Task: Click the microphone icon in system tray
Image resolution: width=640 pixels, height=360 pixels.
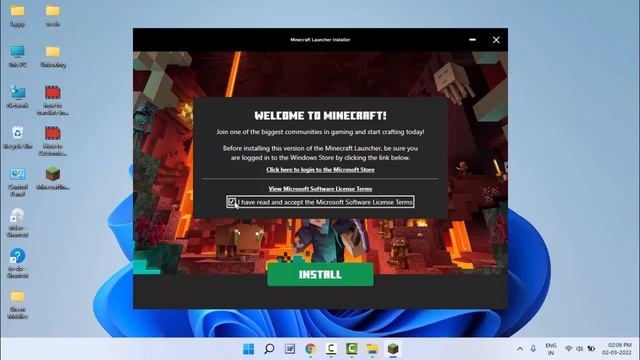Action: pos(533,349)
